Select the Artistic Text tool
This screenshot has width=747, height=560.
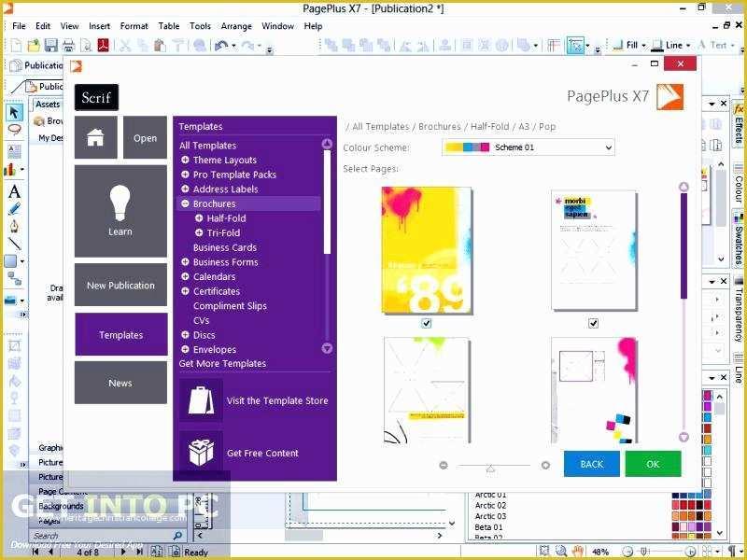(14, 191)
